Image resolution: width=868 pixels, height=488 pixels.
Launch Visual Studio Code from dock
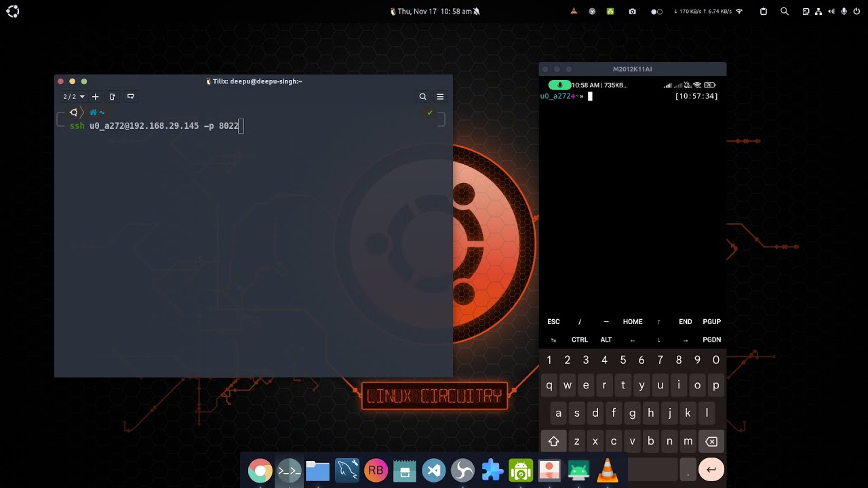pyautogui.click(x=433, y=470)
